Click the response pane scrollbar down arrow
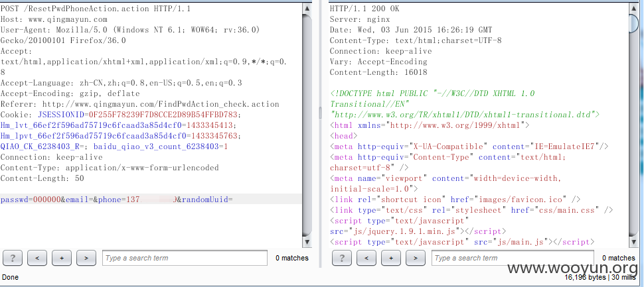This screenshot has width=644, height=287. (634, 243)
